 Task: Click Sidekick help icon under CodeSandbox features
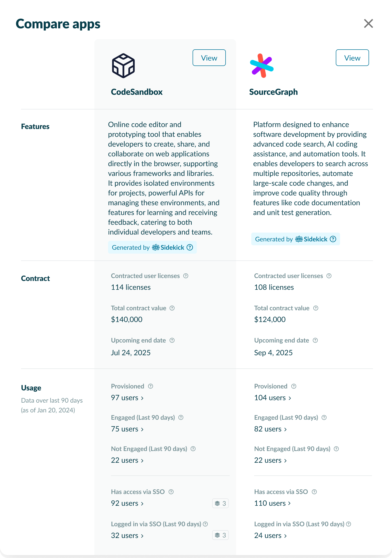click(190, 247)
